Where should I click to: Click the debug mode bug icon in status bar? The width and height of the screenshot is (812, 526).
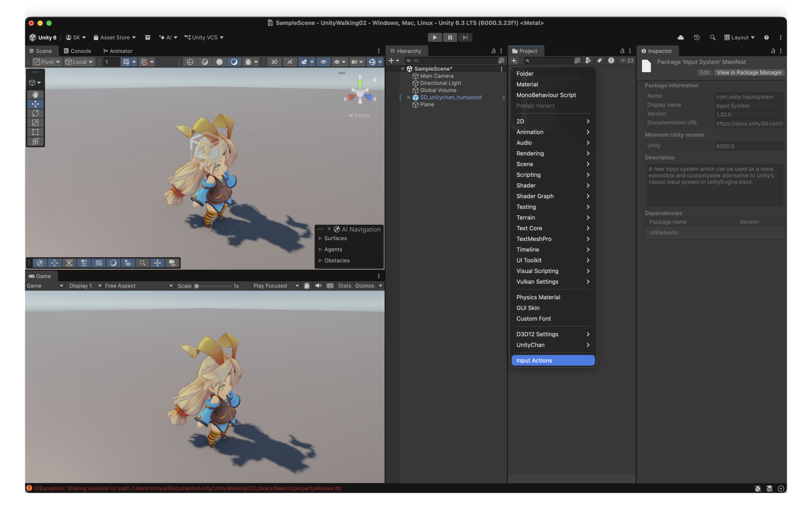[x=758, y=489]
